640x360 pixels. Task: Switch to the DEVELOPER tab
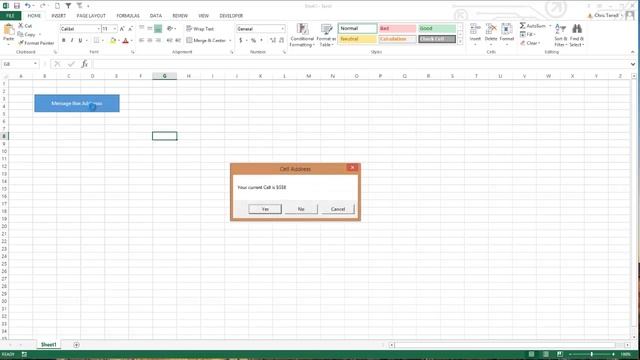pos(231,16)
